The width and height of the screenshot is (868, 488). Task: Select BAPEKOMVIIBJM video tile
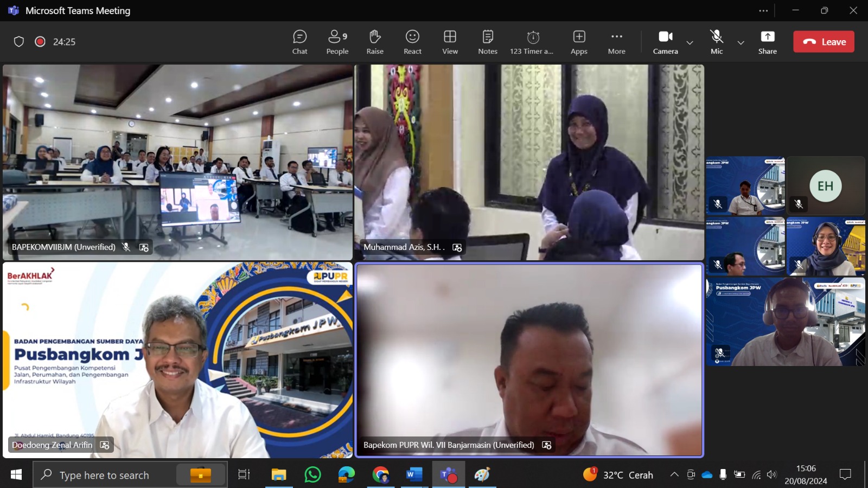coord(177,162)
